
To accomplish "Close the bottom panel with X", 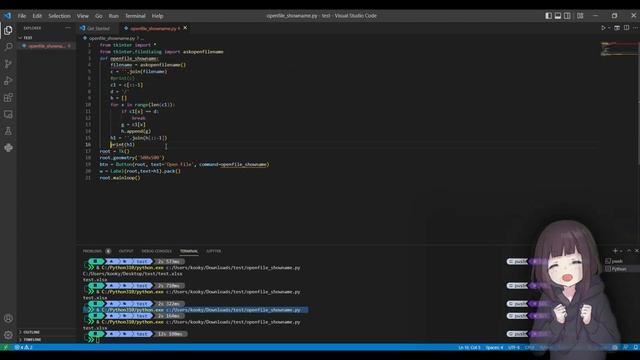I will tap(636, 251).
